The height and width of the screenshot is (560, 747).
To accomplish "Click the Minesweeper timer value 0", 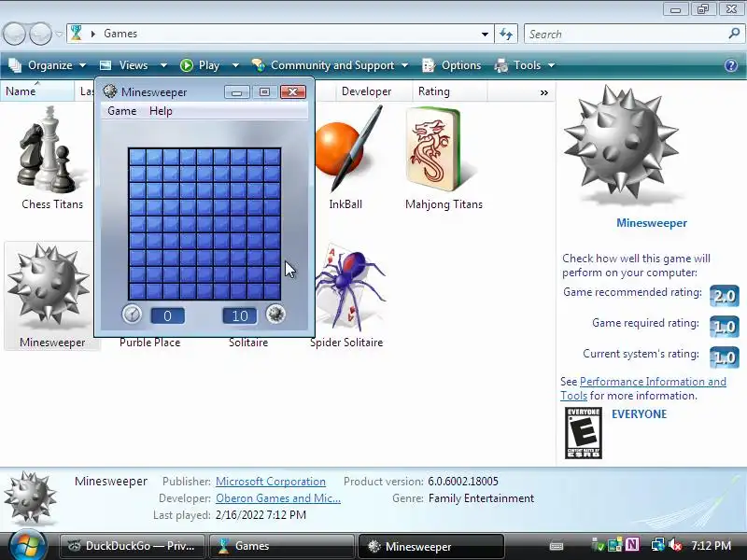I will 167,315.
